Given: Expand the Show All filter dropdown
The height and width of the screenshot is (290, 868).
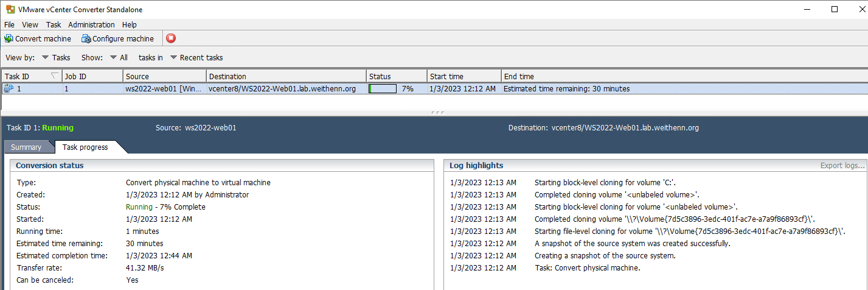Looking at the screenshot, I should tap(119, 57).
